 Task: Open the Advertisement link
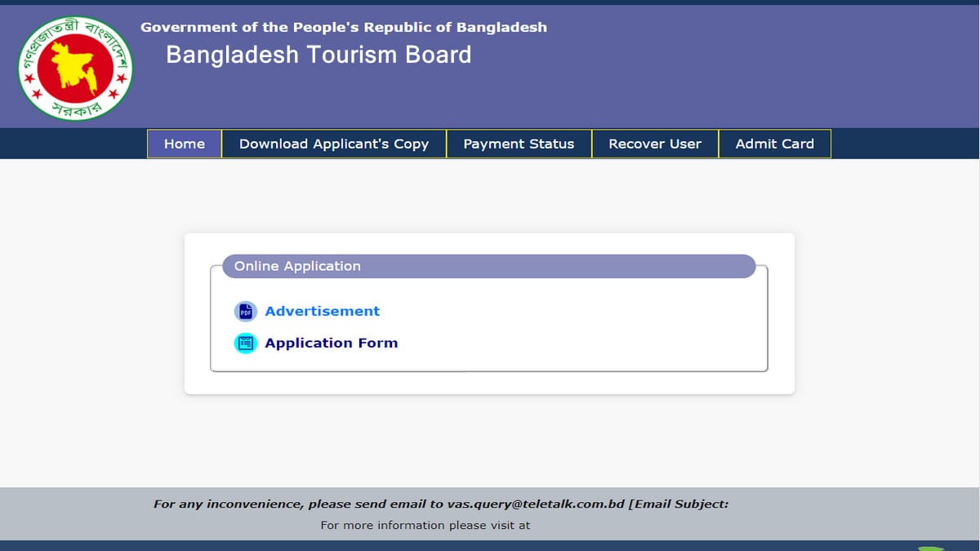pos(322,311)
